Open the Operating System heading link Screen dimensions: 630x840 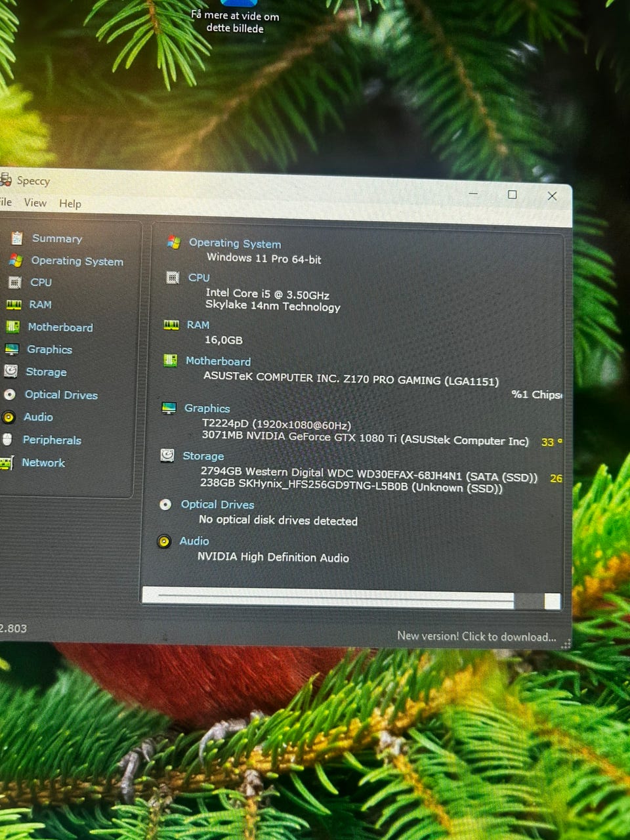pos(235,243)
